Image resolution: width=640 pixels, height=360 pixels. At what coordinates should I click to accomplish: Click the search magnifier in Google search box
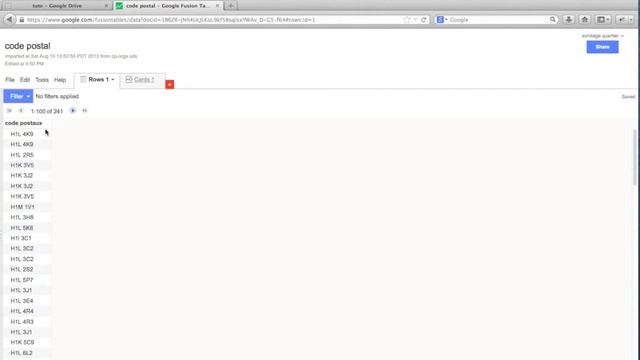[x=553, y=19]
